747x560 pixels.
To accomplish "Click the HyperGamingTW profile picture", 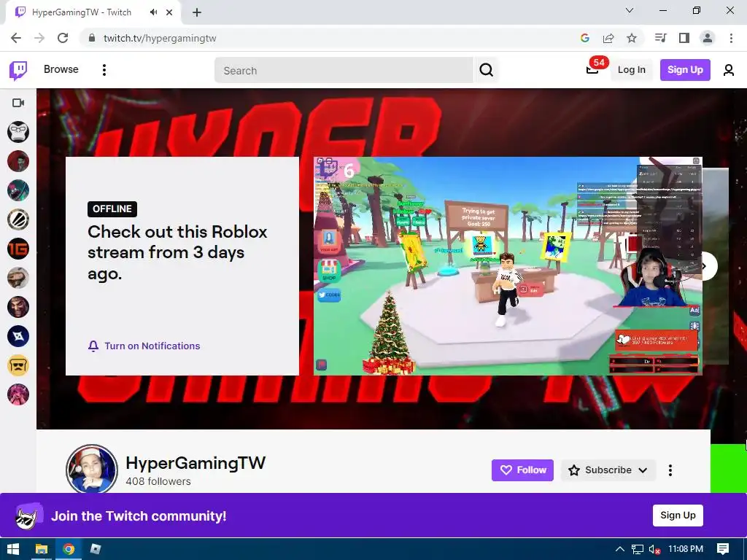I will point(91,469).
